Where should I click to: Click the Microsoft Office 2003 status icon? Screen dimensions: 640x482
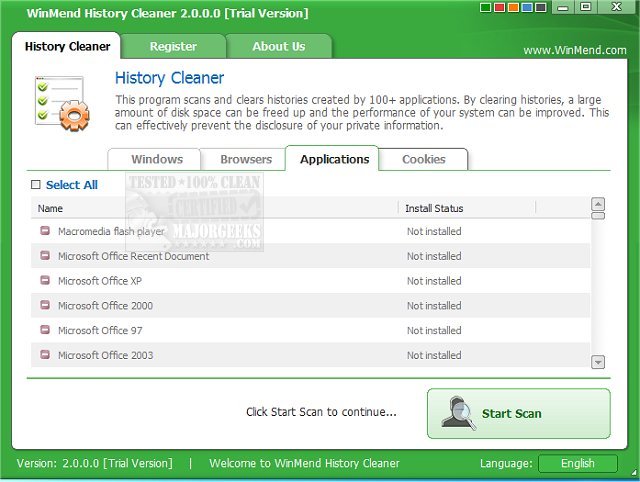pyautogui.click(x=45, y=354)
